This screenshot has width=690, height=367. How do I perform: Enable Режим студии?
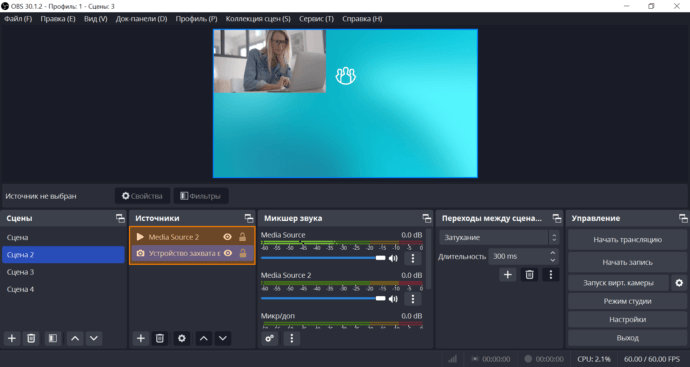pos(628,301)
